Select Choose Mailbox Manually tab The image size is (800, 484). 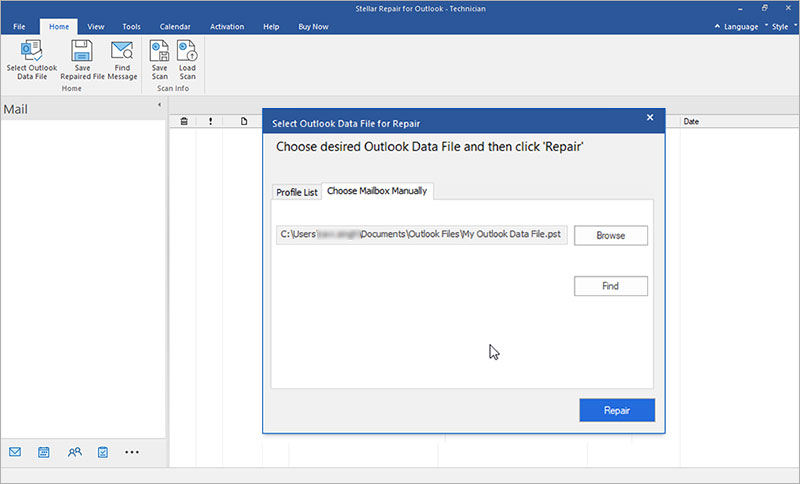click(x=377, y=191)
